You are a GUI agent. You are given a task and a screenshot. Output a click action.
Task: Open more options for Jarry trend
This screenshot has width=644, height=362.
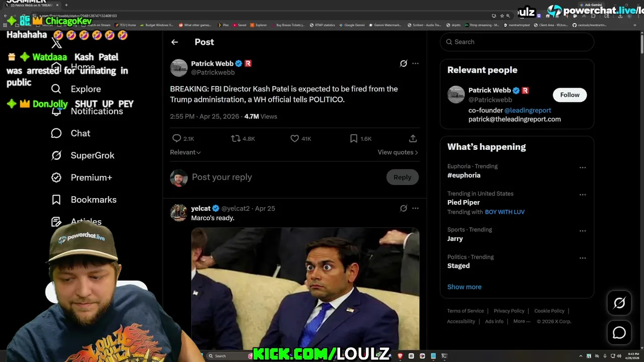click(x=583, y=231)
